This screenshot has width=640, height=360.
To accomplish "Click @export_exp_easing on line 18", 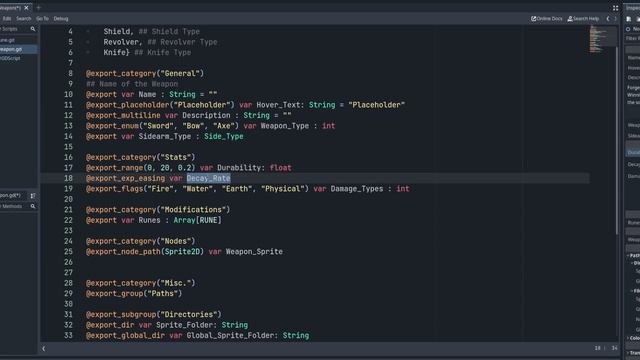I will 125,178.
